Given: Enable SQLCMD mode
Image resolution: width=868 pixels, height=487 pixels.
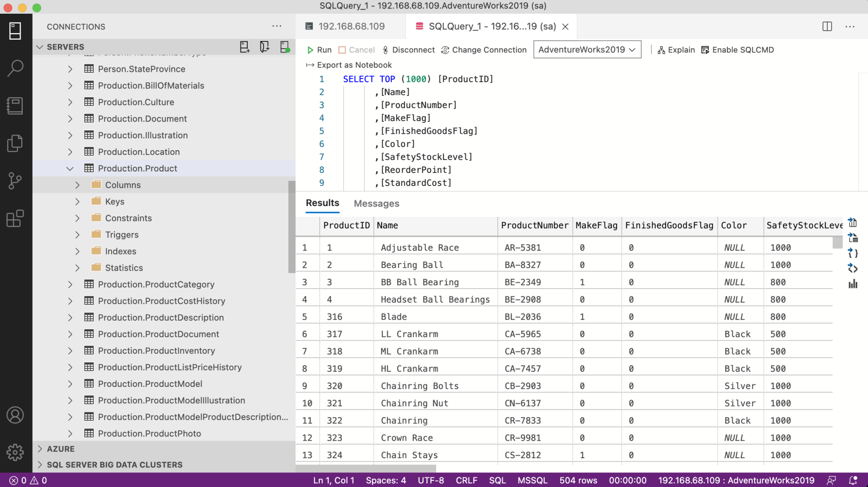Looking at the screenshot, I should pyautogui.click(x=738, y=50).
